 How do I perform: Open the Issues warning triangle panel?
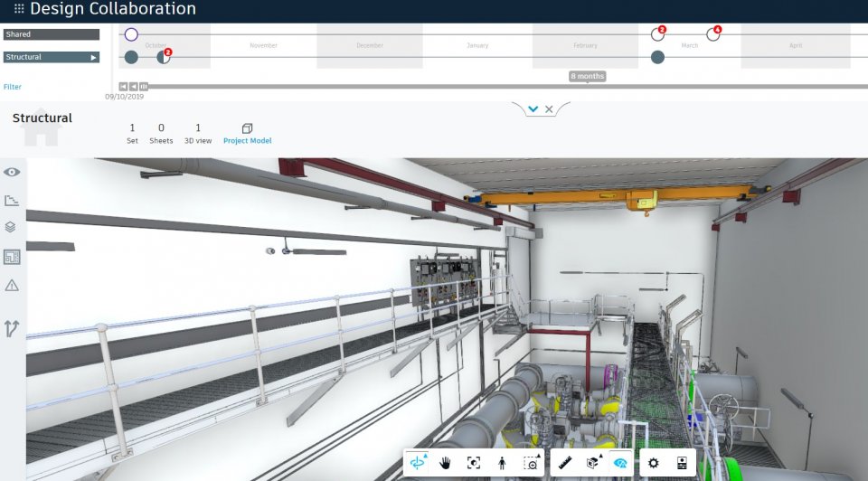(12, 286)
